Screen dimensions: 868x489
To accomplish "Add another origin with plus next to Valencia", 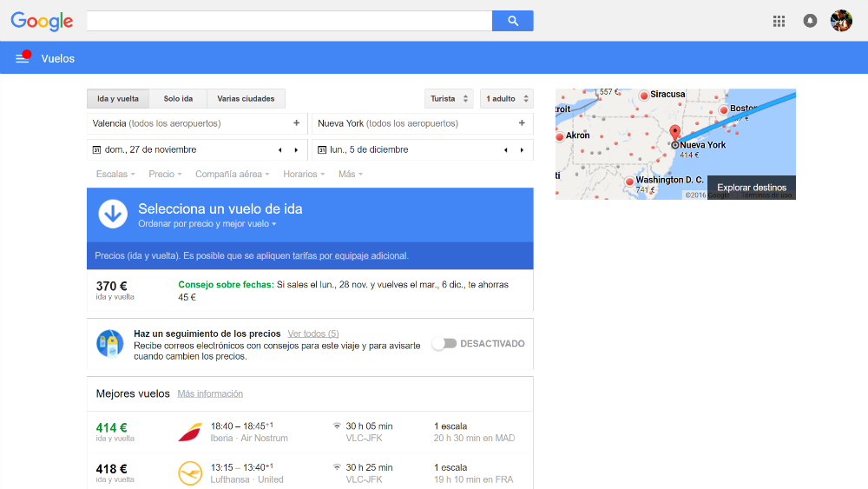I will 296,123.
